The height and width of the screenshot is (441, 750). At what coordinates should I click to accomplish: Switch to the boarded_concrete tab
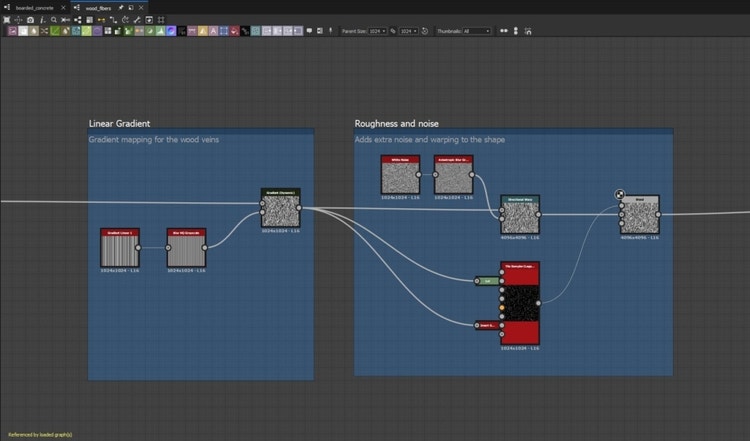35,7
